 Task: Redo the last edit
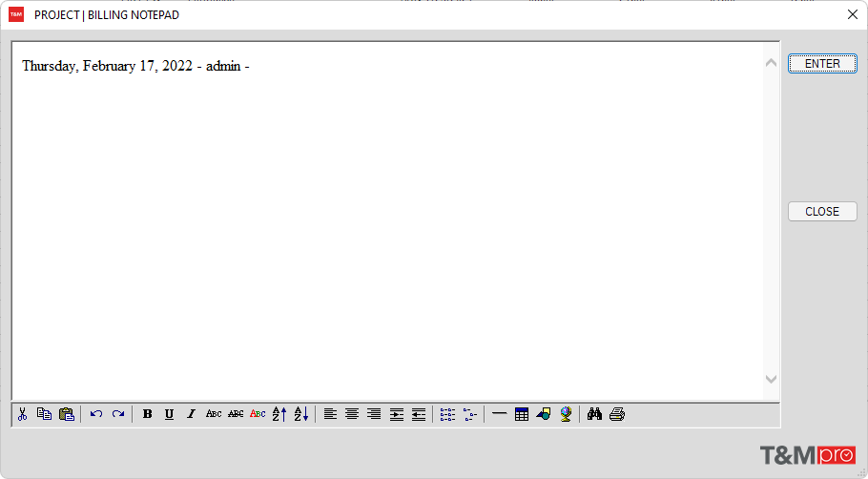click(118, 414)
